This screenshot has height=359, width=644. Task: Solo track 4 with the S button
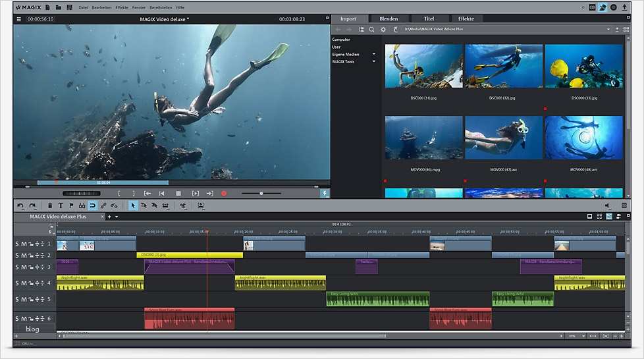pyautogui.click(x=17, y=283)
